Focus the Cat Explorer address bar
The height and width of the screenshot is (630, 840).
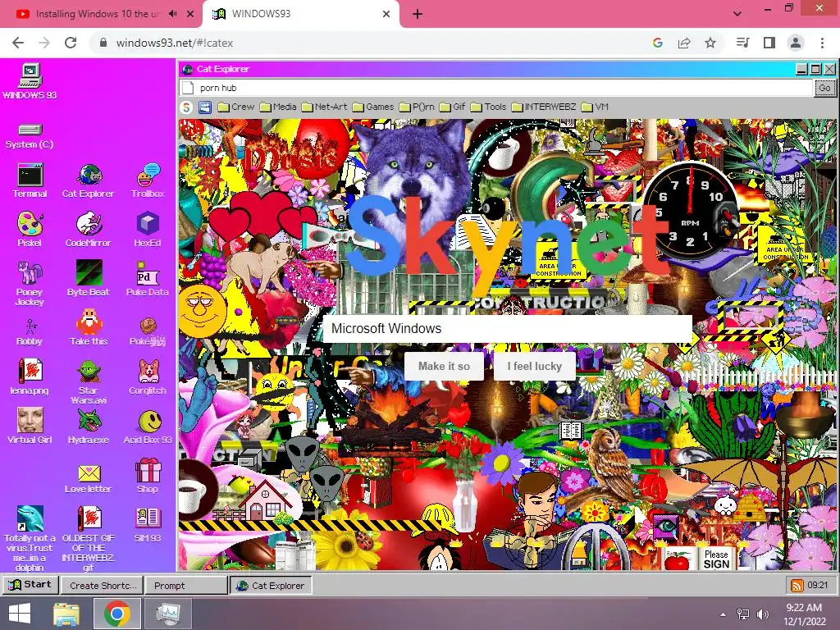(x=496, y=88)
